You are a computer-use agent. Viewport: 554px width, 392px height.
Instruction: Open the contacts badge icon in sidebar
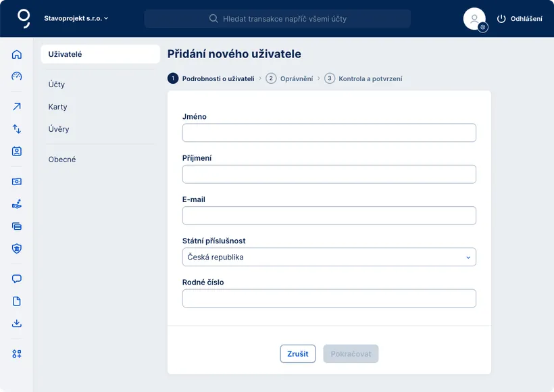[17, 151]
